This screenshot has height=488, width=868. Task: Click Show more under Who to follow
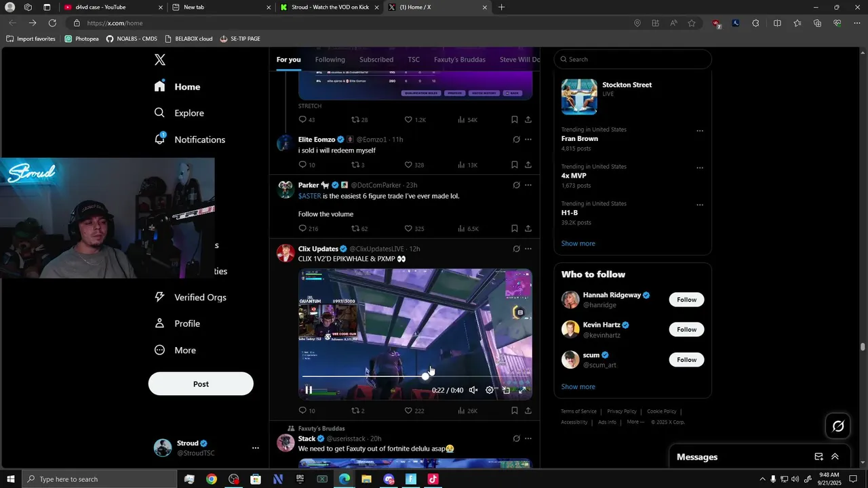click(x=578, y=387)
